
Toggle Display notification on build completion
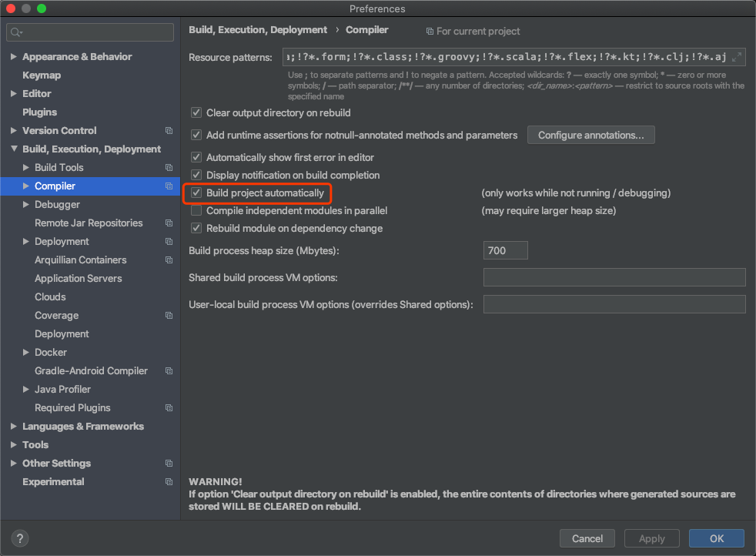tap(196, 175)
